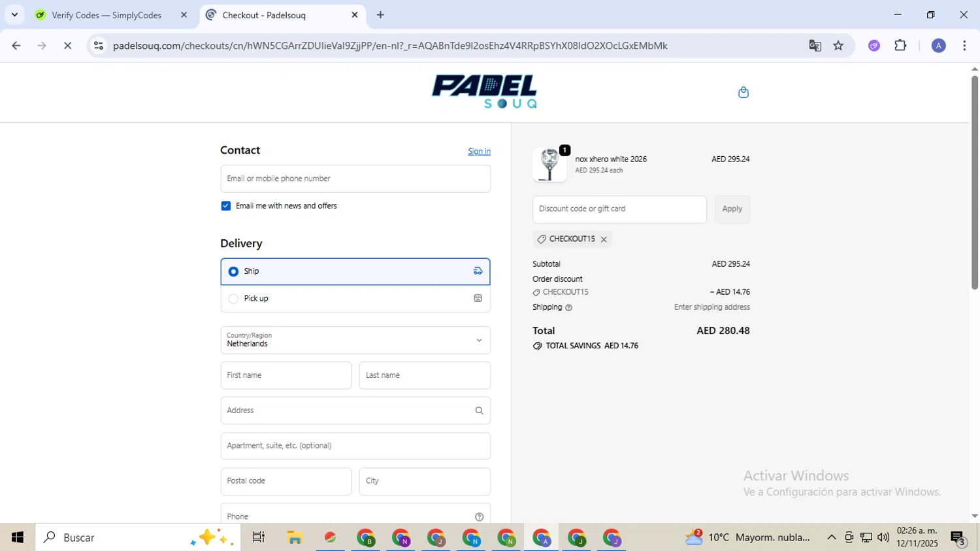Click the Pick up option store icon
The image size is (980, 551).
(x=478, y=299)
